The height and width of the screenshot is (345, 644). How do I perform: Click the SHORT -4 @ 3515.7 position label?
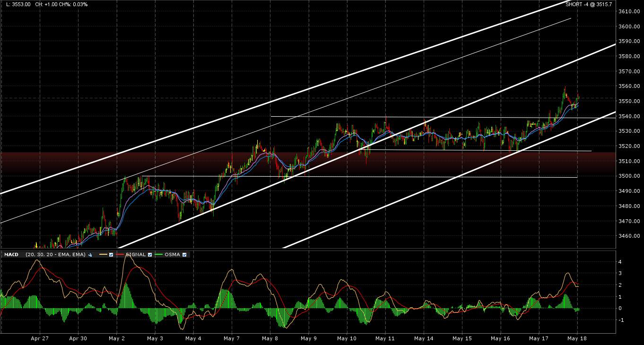[x=588, y=4]
